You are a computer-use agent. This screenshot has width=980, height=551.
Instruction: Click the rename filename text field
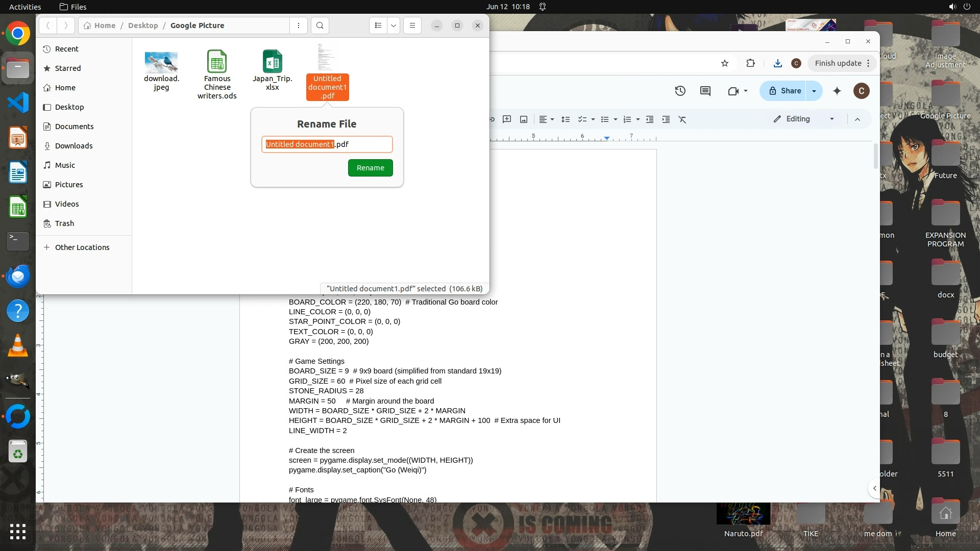click(327, 144)
